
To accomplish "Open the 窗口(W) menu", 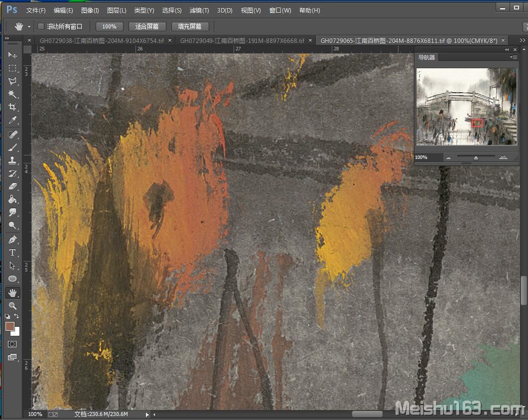I will [280, 10].
